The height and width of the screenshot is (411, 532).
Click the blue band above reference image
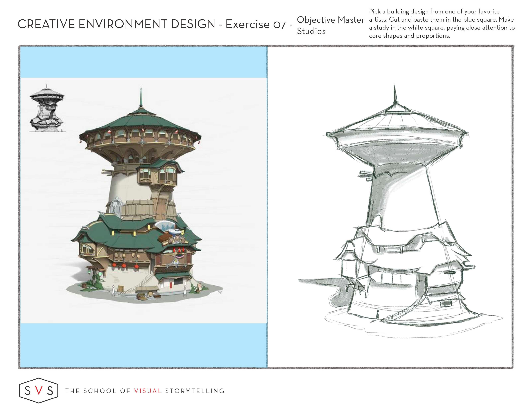coord(144,62)
